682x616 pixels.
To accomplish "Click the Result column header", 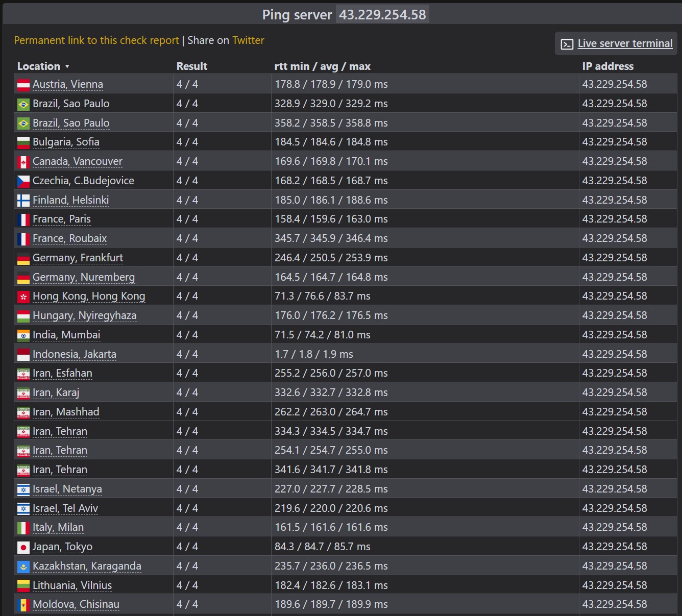I will click(x=192, y=66).
